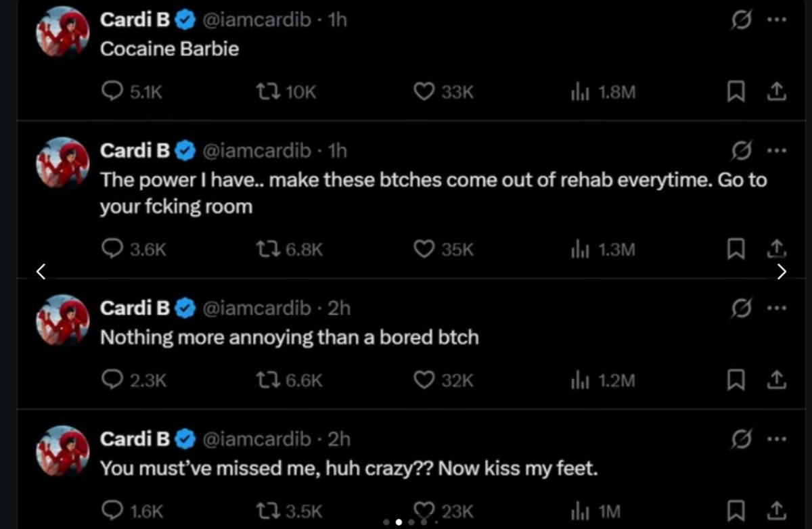Screen dimensions: 812x529
Task: Go to previous image with left arrow
Action: click(41, 271)
